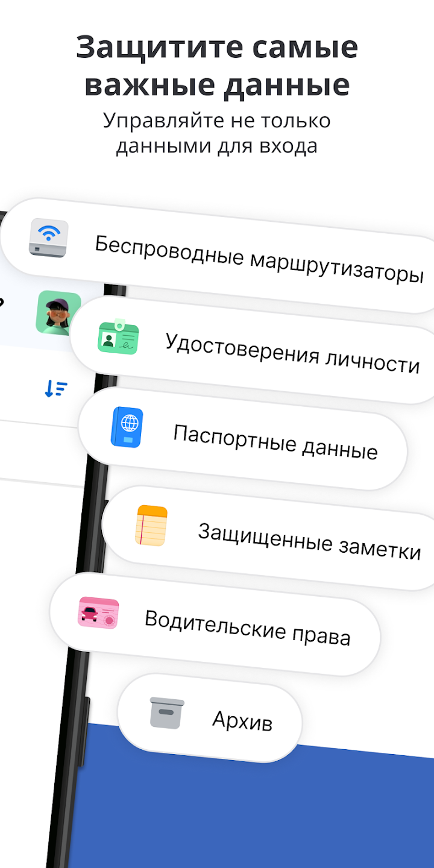Open Водительские права category

pos(215,624)
